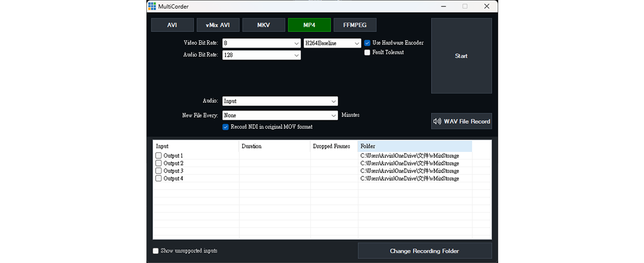Close the MultiCorder window
This screenshot has height=263, width=644.
[x=487, y=6]
